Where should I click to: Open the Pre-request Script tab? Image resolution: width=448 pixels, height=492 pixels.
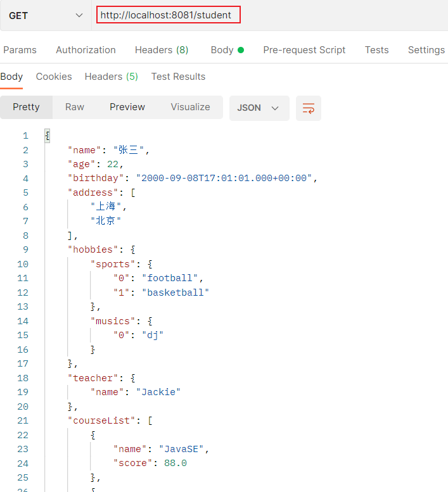point(304,50)
